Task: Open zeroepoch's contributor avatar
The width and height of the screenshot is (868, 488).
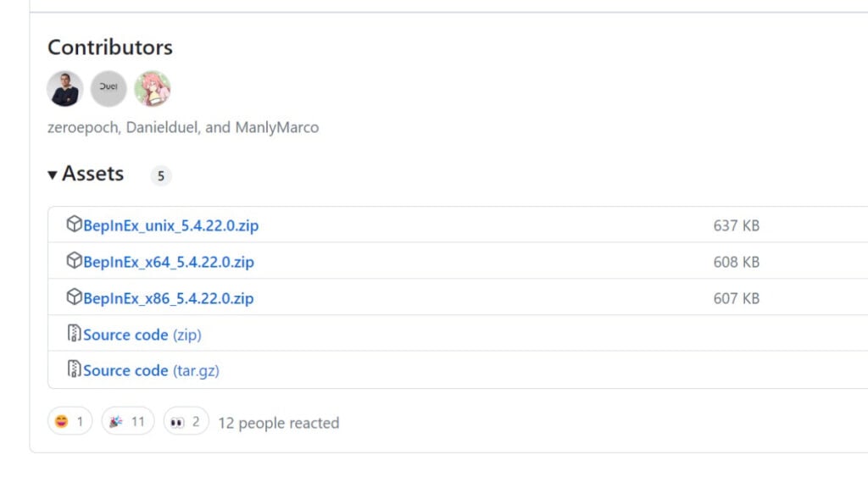Action: [x=64, y=89]
